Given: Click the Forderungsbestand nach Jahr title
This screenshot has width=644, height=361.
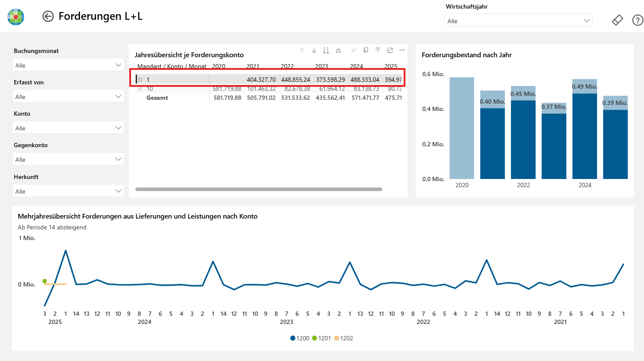Looking at the screenshot, I should click(467, 55).
